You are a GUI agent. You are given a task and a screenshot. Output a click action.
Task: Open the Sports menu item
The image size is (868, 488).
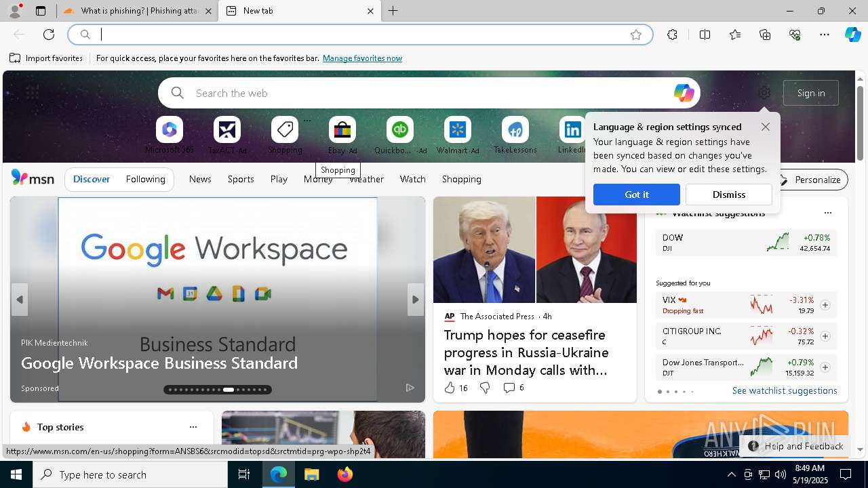[x=241, y=179]
